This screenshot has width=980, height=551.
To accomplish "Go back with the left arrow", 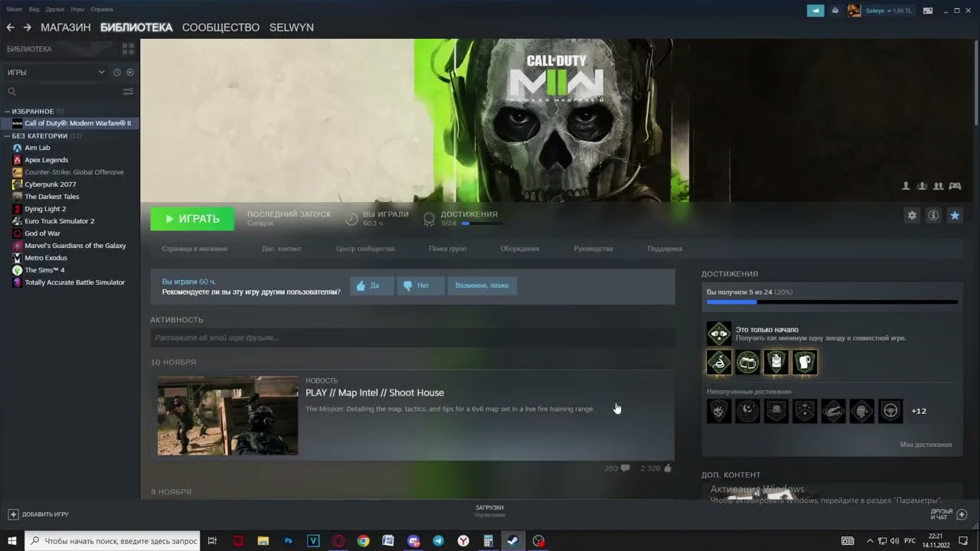I will tap(10, 28).
